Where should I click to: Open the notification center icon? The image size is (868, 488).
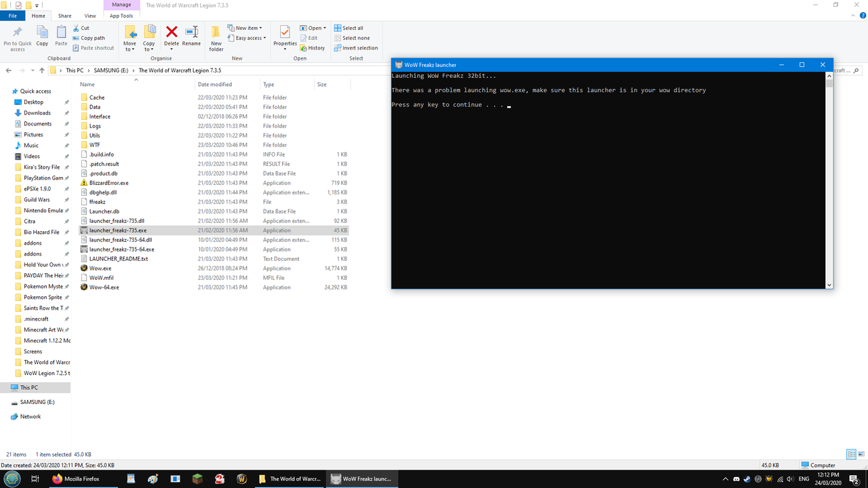(x=856, y=479)
